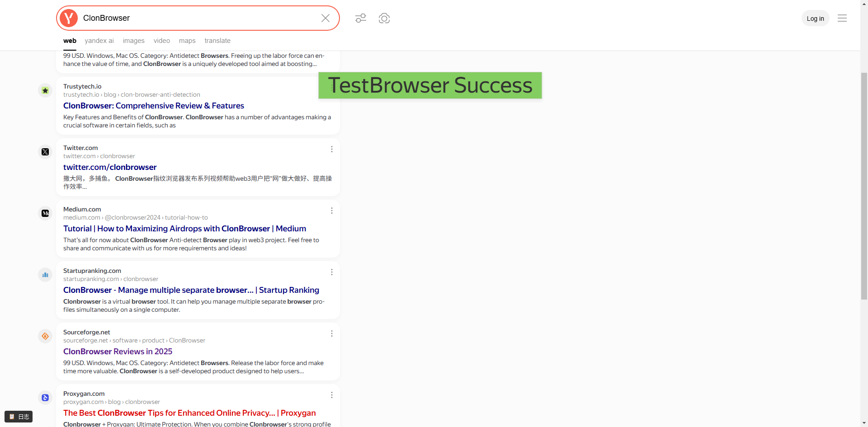
Task: Open camera image search icon
Action: tap(384, 18)
